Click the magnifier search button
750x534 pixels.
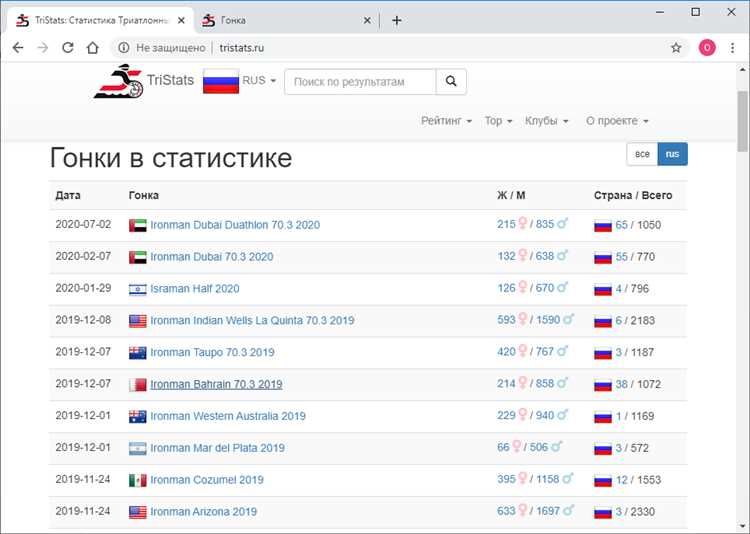(x=451, y=82)
